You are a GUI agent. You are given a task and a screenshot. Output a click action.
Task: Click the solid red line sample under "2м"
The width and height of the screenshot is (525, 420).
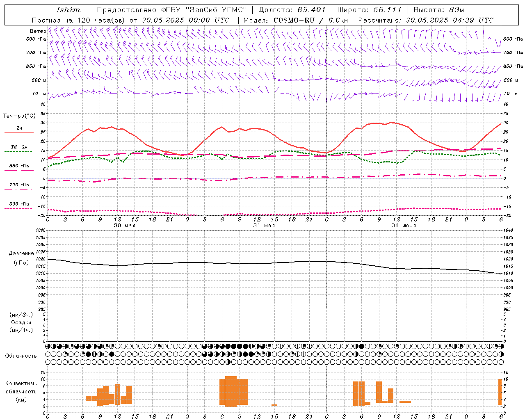[x=19, y=133]
